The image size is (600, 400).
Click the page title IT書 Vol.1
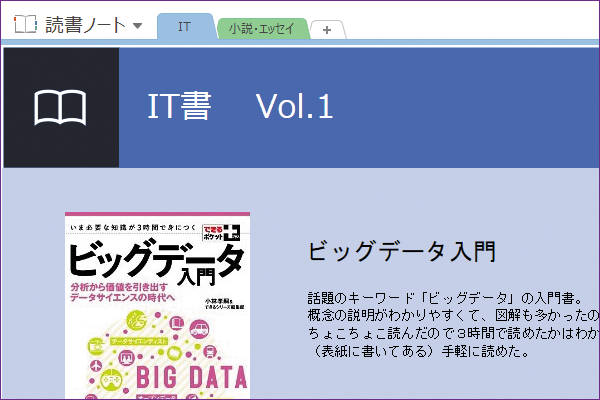(x=240, y=106)
